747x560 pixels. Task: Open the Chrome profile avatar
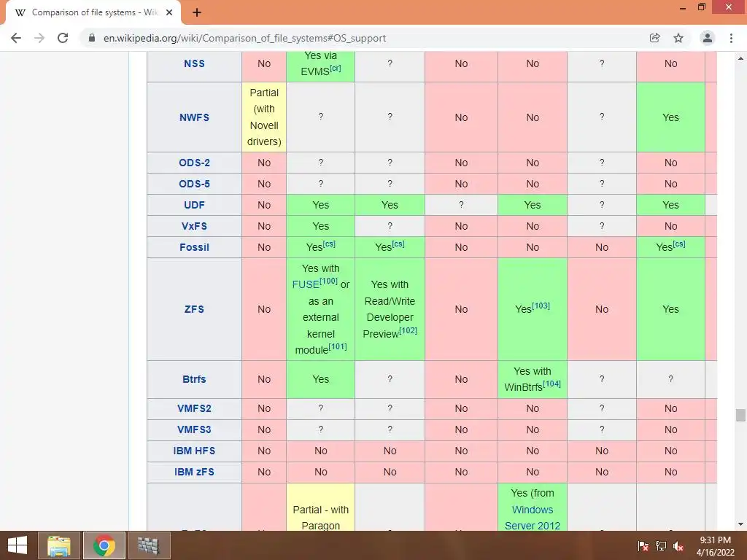[708, 38]
